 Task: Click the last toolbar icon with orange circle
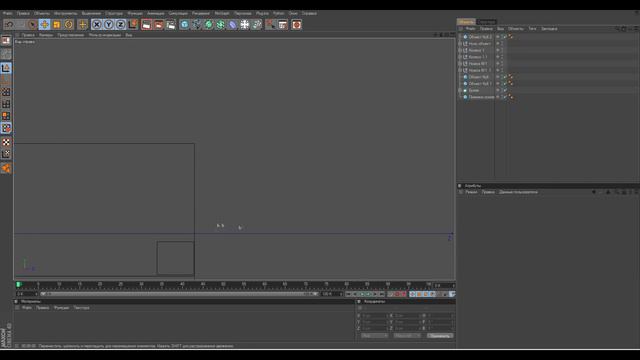click(x=297, y=24)
